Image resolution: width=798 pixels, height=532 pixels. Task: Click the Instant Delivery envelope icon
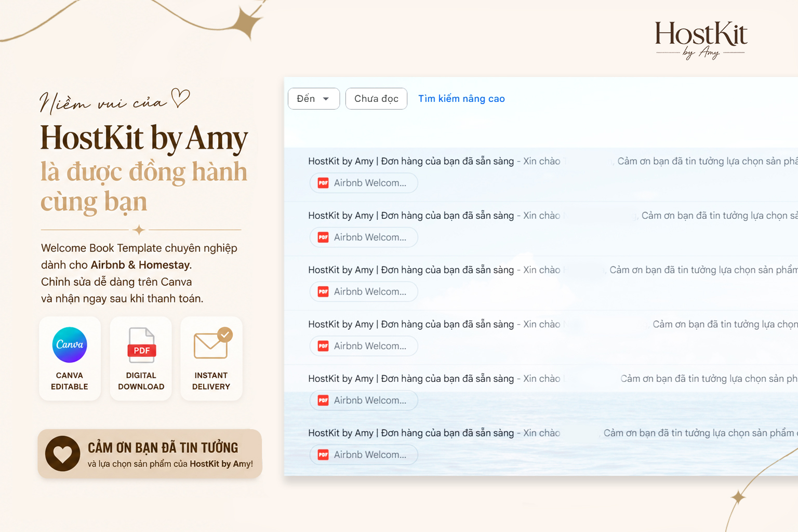point(212,343)
